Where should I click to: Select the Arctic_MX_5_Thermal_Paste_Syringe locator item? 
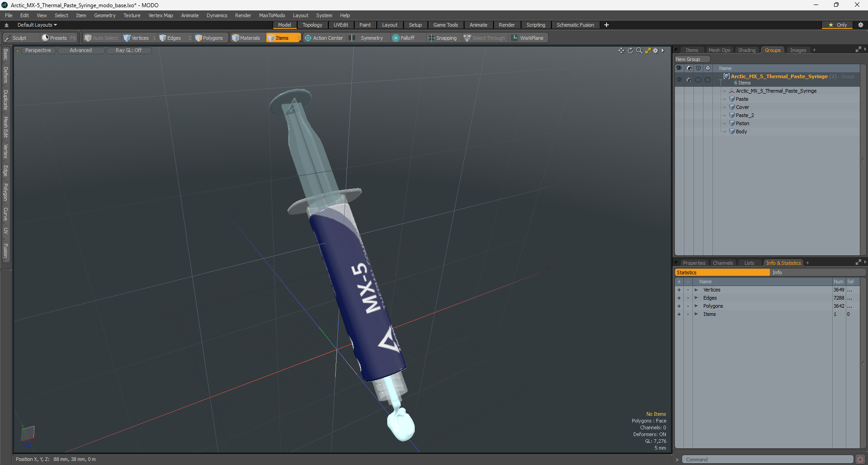(776, 91)
